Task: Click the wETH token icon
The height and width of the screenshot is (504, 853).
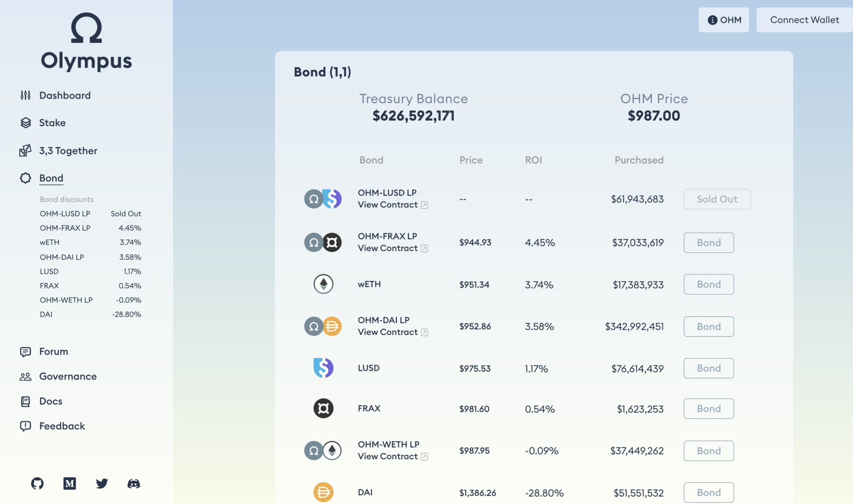Action: (x=323, y=284)
